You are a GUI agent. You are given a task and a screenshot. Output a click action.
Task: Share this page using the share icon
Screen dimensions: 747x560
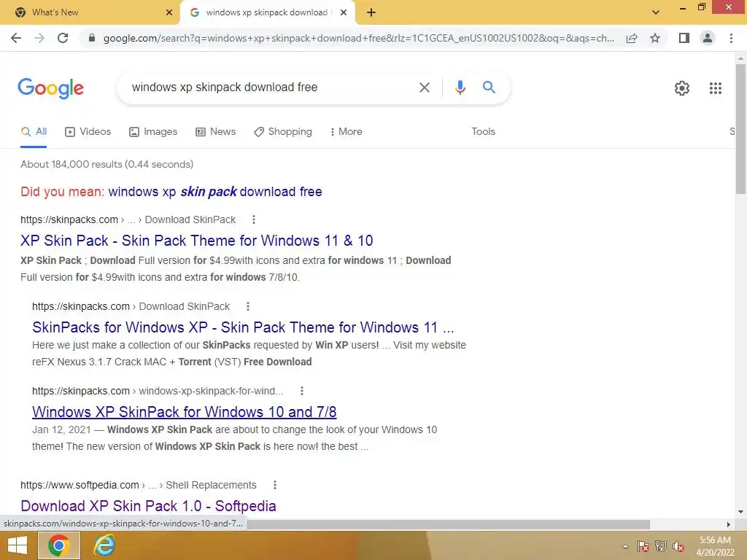pos(632,38)
